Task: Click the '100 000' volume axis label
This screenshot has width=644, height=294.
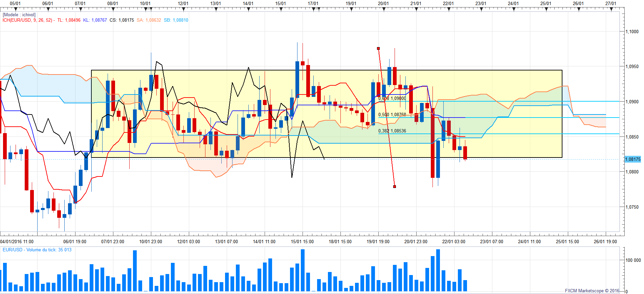Action: pyautogui.click(x=633, y=260)
